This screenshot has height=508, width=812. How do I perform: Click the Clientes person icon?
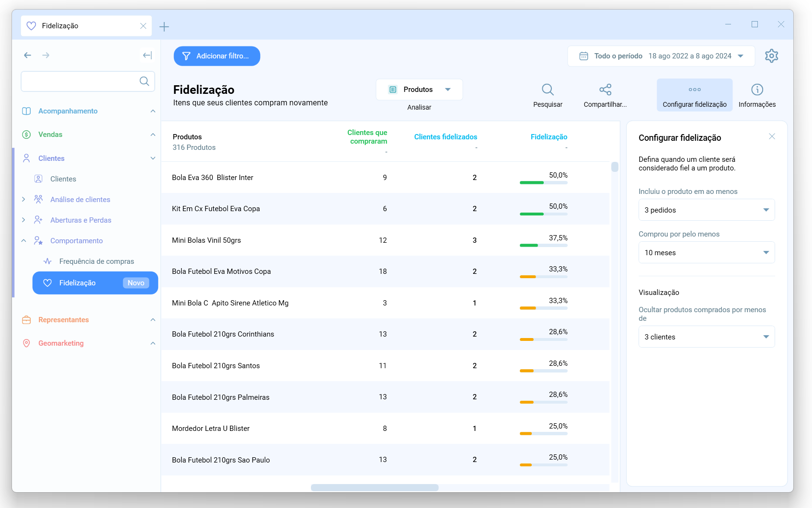pyautogui.click(x=26, y=158)
